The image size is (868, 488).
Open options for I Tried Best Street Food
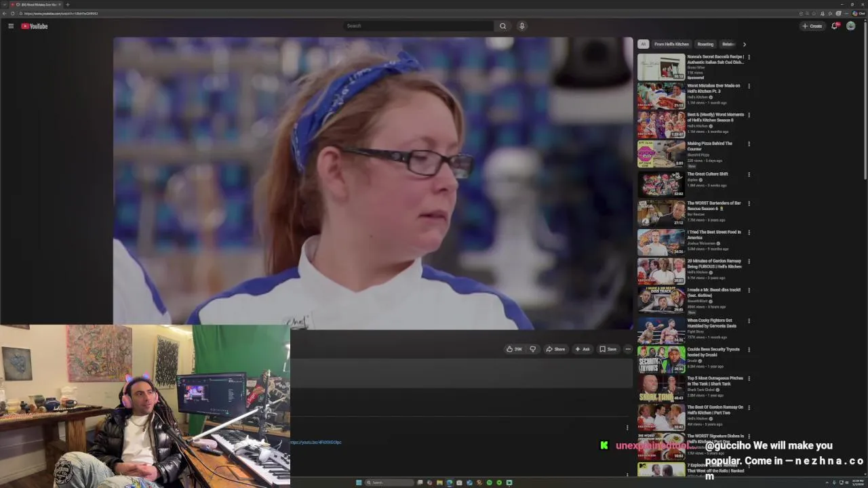[749, 232]
